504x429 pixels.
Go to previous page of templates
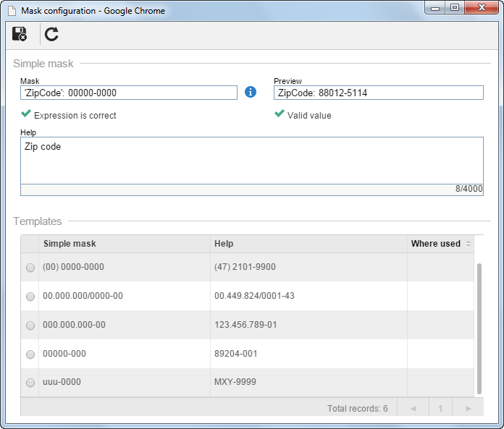[413, 409]
